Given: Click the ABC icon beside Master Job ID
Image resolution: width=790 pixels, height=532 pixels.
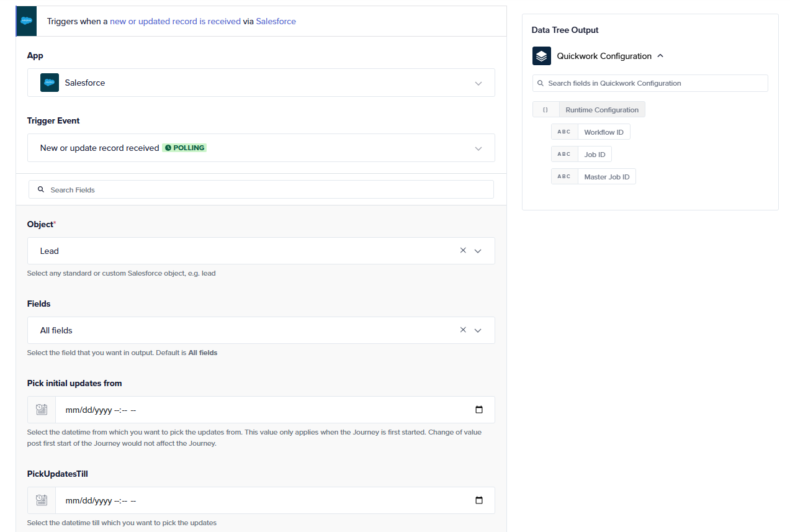Looking at the screenshot, I should [564, 177].
